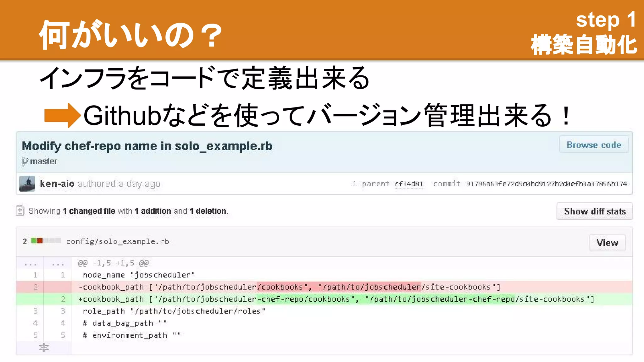Click the # data_bag_path line
The image size is (644, 362).
click(125, 323)
